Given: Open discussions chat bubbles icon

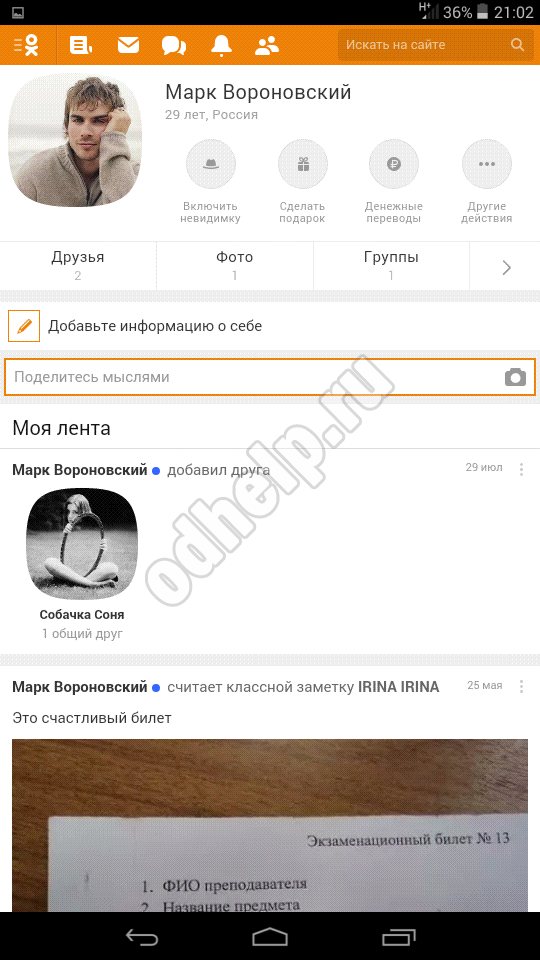Looking at the screenshot, I should (174, 45).
